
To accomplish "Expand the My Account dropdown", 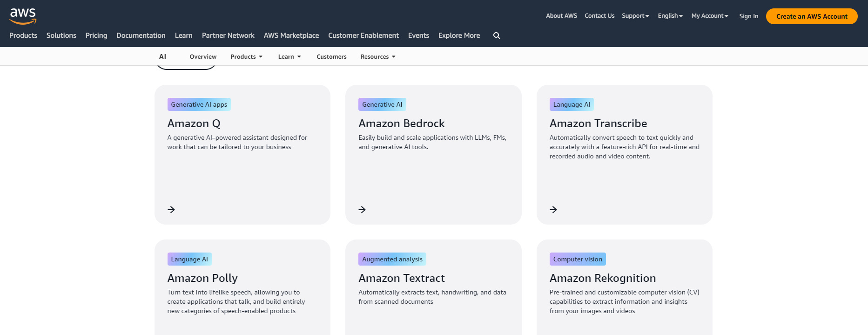I will tap(710, 16).
